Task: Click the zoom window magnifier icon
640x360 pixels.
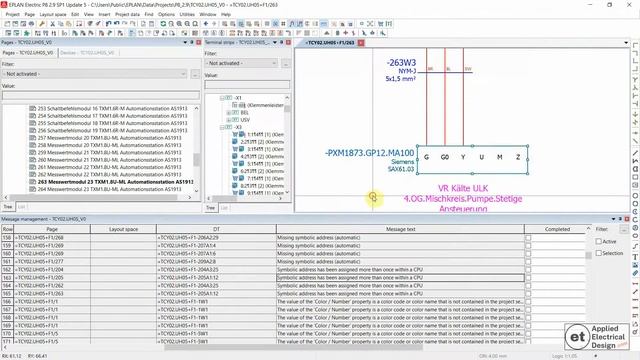Action: point(171,24)
